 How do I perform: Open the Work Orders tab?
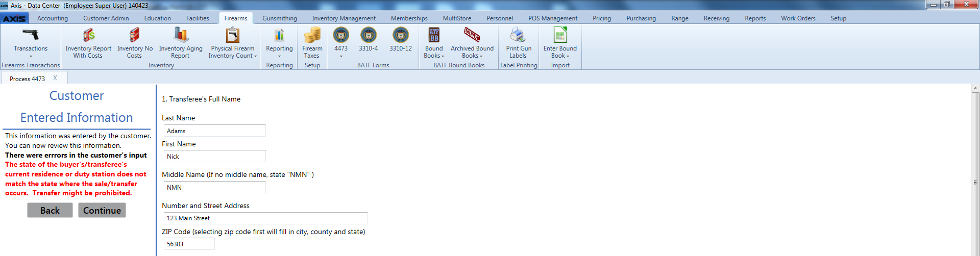tap(798, 18)
